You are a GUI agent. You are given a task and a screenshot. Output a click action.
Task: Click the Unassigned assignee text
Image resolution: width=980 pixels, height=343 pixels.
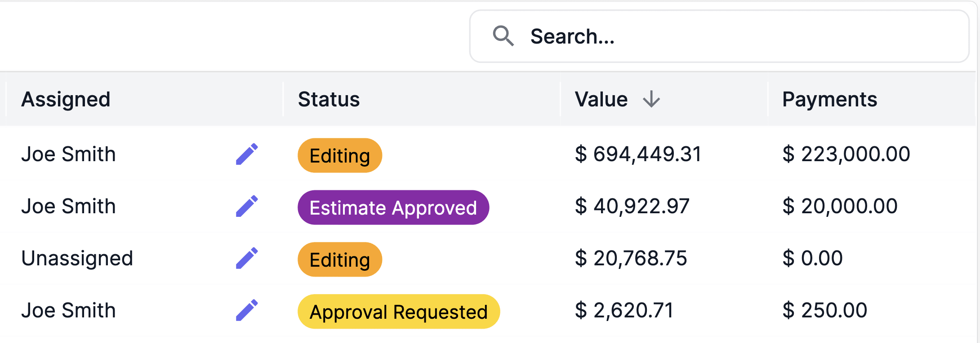pos(77,259)
